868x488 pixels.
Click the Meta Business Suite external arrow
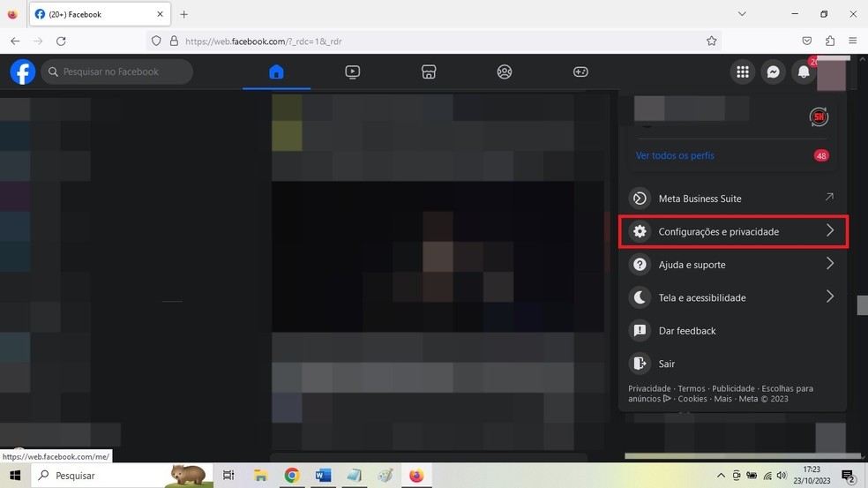pyautogui.click(x=829, y=197)
